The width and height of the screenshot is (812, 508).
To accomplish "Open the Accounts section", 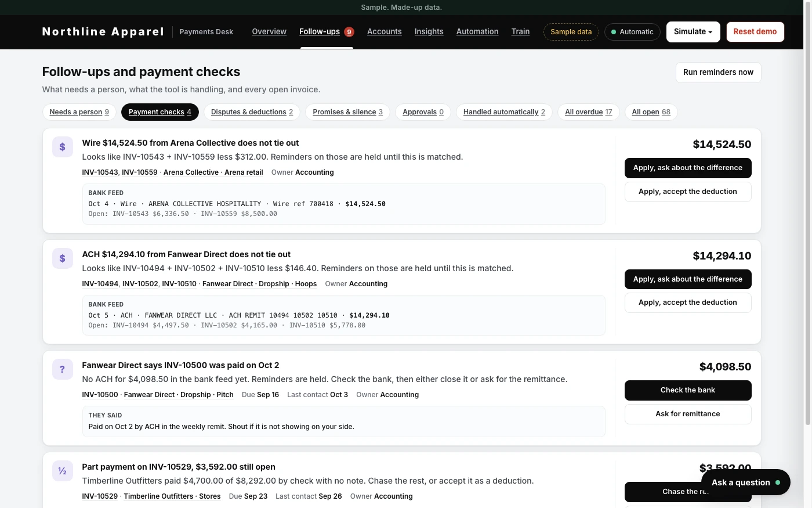I will tap(385, 31).
